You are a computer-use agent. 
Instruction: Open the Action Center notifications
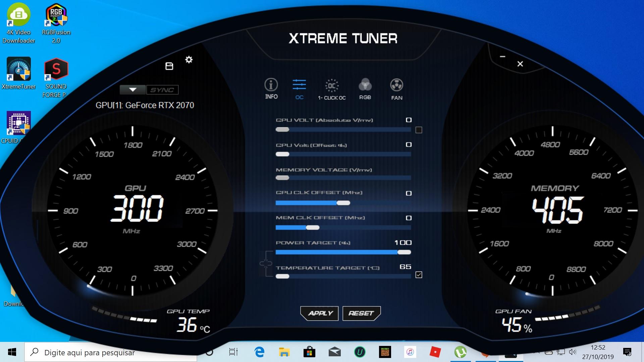pos(627,352)
